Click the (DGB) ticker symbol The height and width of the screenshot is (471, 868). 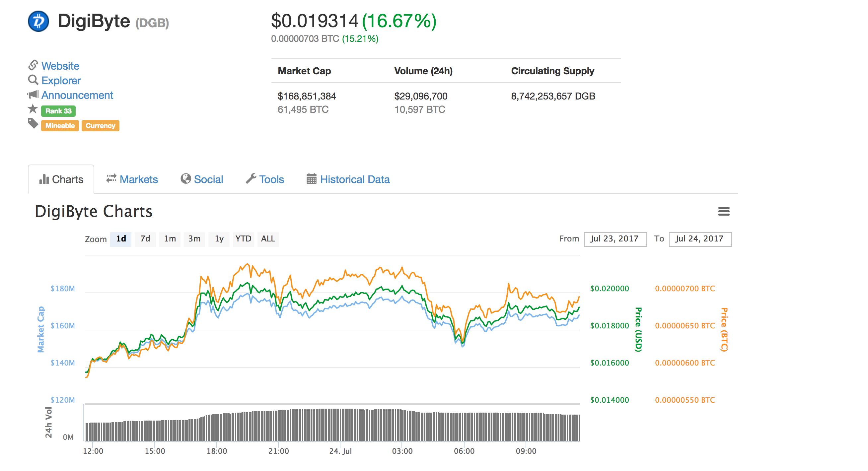pyautogui.click(x=152, y=23)
